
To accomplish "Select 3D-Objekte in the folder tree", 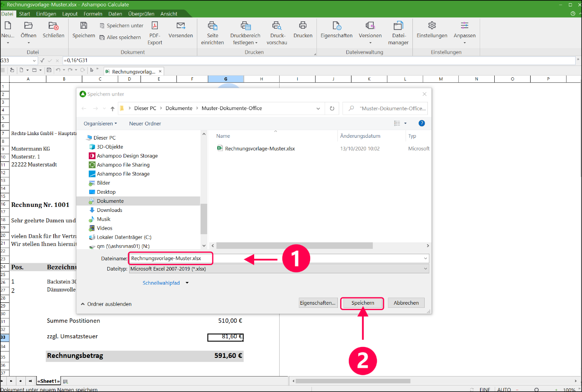I will 110,147.
